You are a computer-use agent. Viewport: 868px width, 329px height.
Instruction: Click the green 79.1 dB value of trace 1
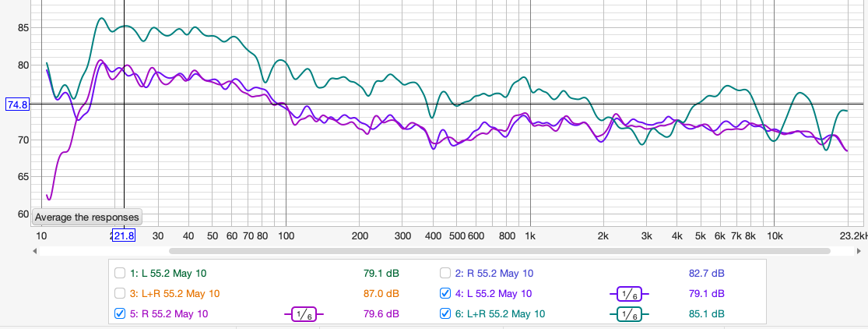[380, 273]
